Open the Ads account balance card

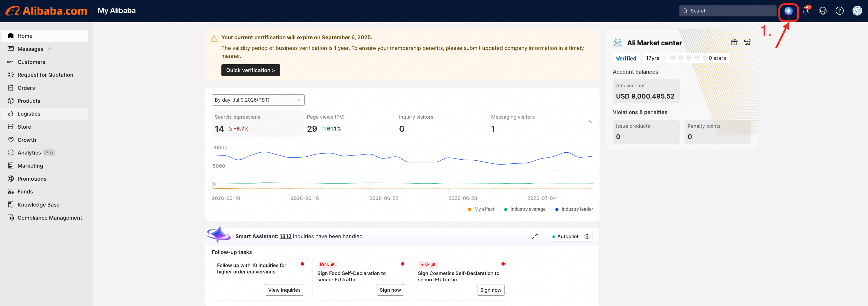[646, 91]
